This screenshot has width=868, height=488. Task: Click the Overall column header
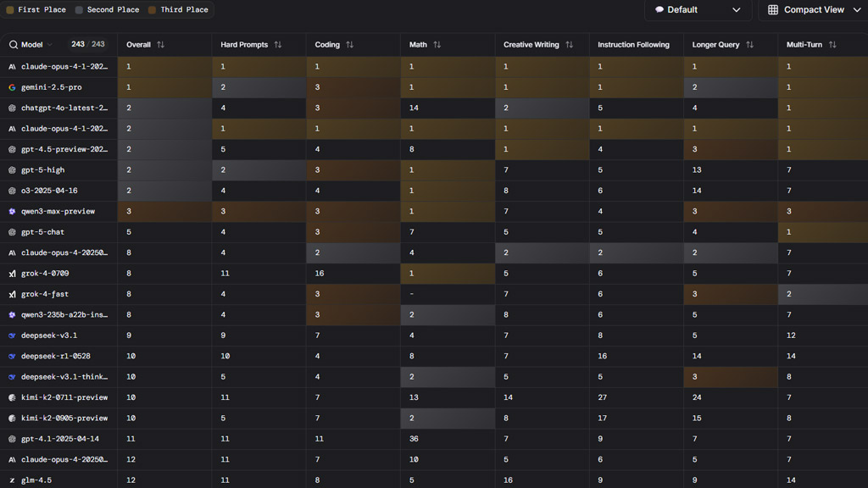[138, 45]
